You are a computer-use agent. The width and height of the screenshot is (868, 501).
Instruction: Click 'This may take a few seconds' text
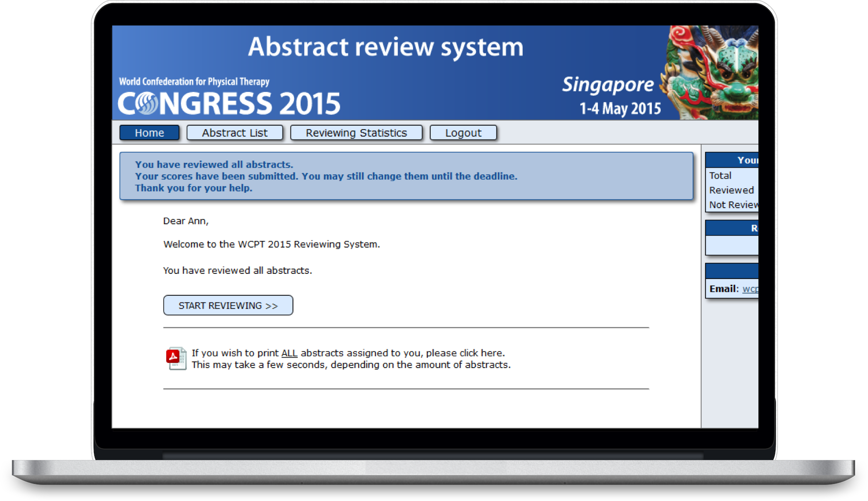(x=351, y=365)
